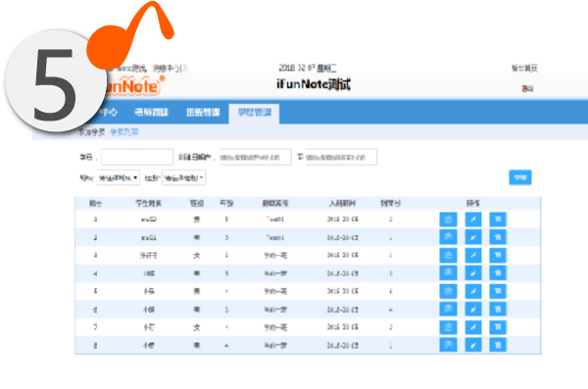Image resolution: width=588 pixels, height=389 pixels.
Task: Click the pencil edit icon in row 7
Action: (x=473, y=327)
